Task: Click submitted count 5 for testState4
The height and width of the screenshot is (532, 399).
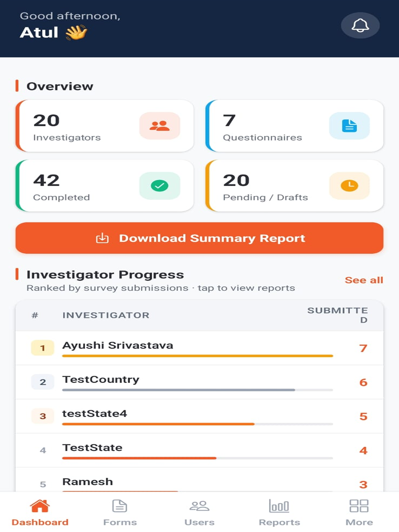Action: coord(363,417)
